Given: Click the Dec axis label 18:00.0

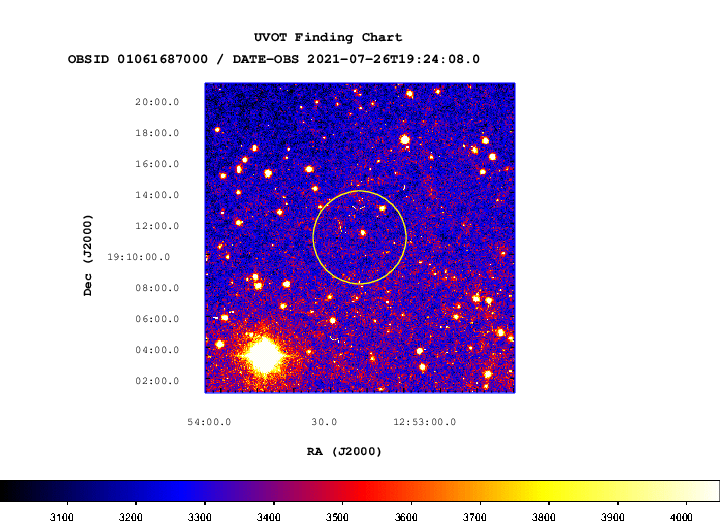Looking at the screenshot, I should click(x=157, y=133).
